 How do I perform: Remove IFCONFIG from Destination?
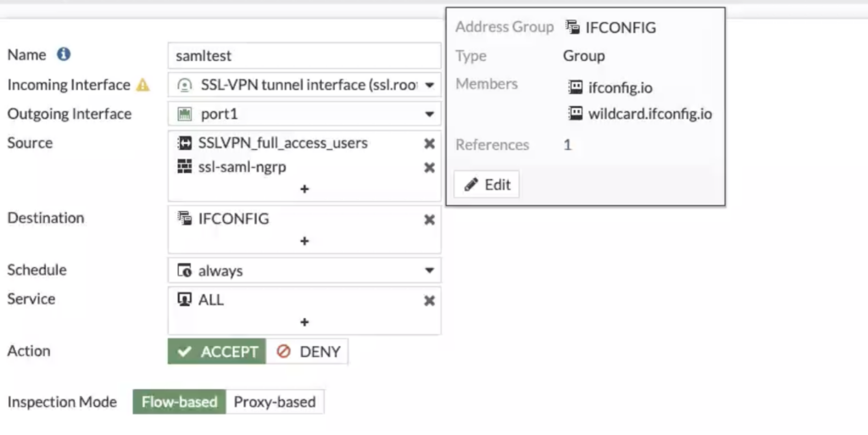point(429,220)
